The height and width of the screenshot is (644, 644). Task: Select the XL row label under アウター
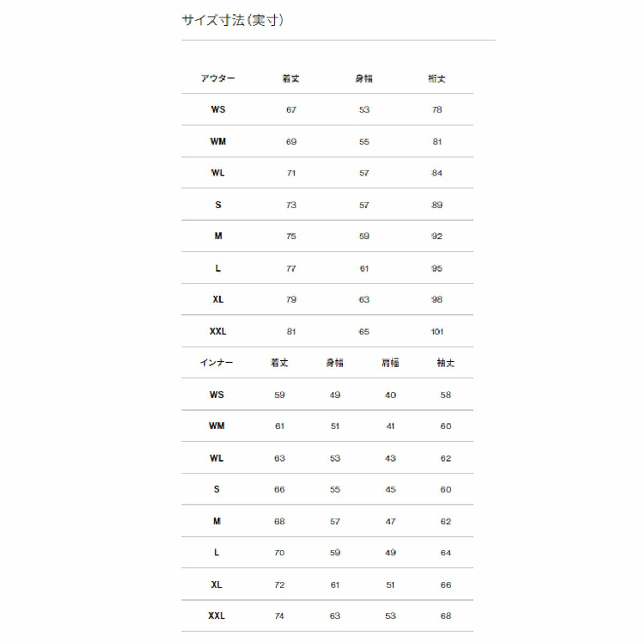point(218,299)
